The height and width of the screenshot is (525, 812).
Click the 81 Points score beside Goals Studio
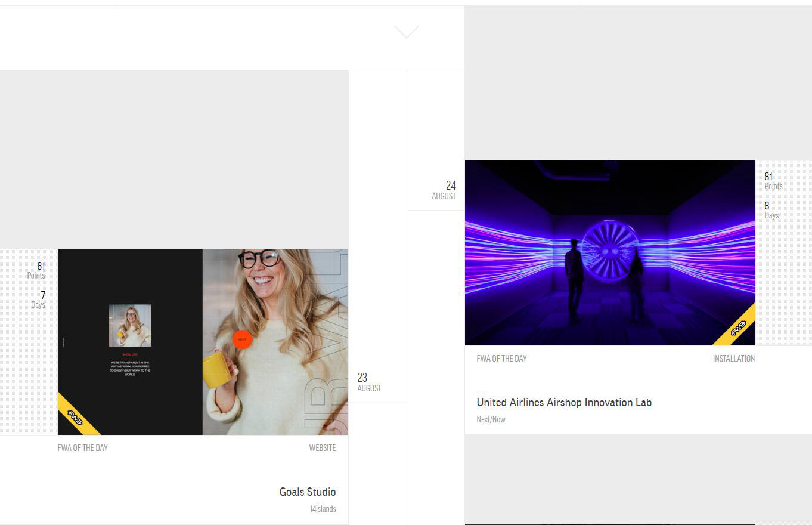point(36,270)
